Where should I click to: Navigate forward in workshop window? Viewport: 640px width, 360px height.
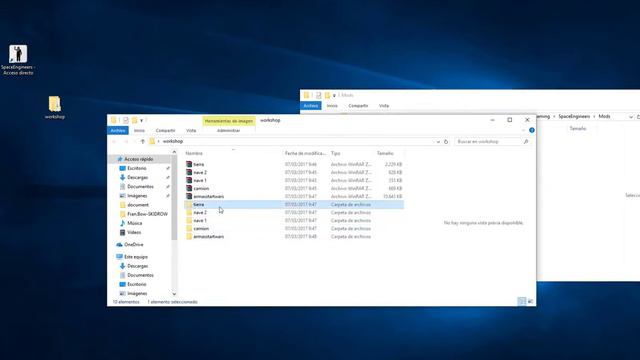coord(126,141)
